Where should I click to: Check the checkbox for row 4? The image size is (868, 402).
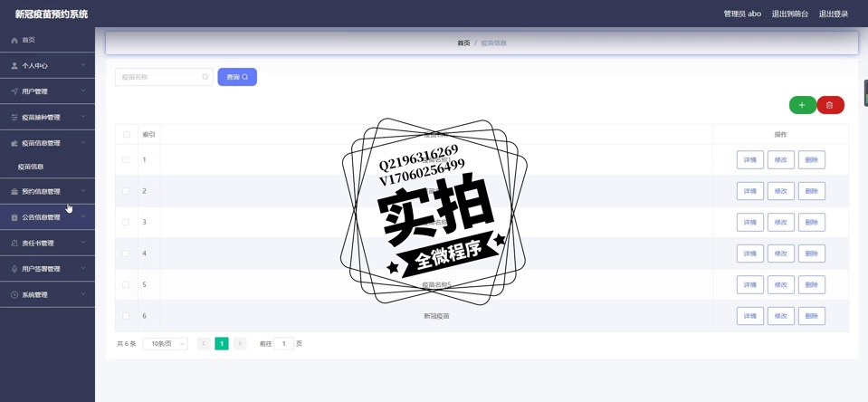coord(126,253)
